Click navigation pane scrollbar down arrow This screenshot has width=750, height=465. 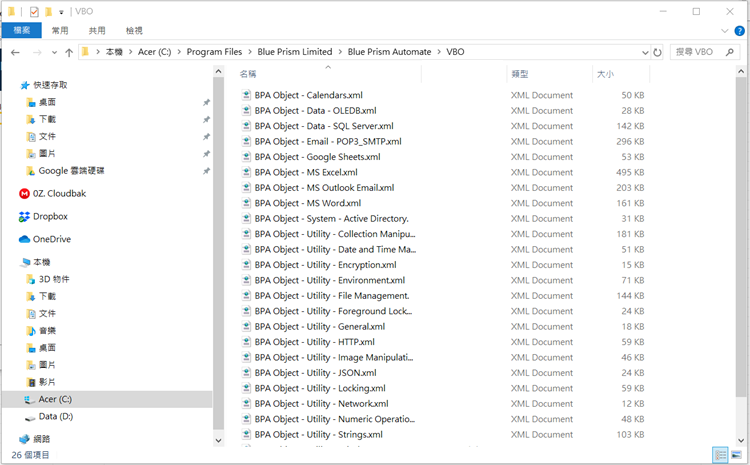pos(218,441)
